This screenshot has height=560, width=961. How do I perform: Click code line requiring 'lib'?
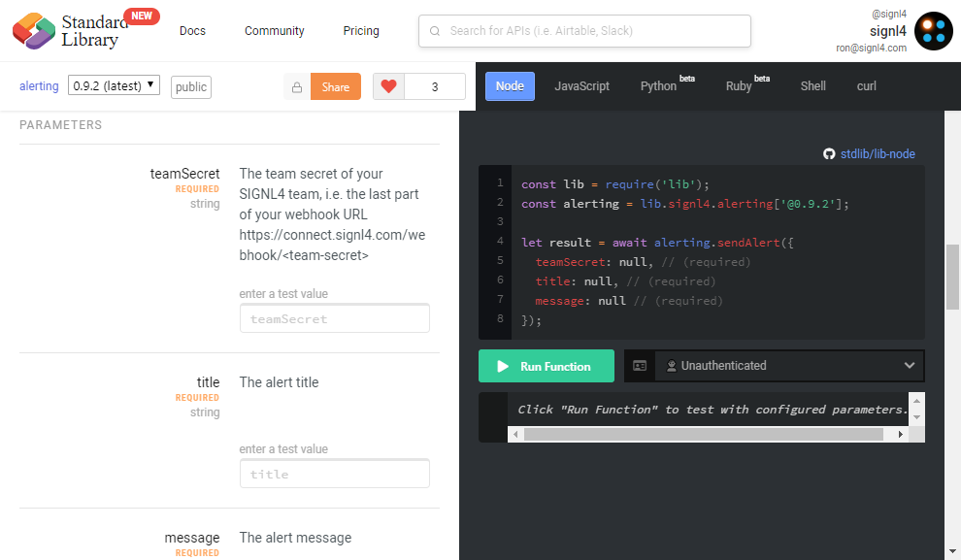(x=614, y=184)
